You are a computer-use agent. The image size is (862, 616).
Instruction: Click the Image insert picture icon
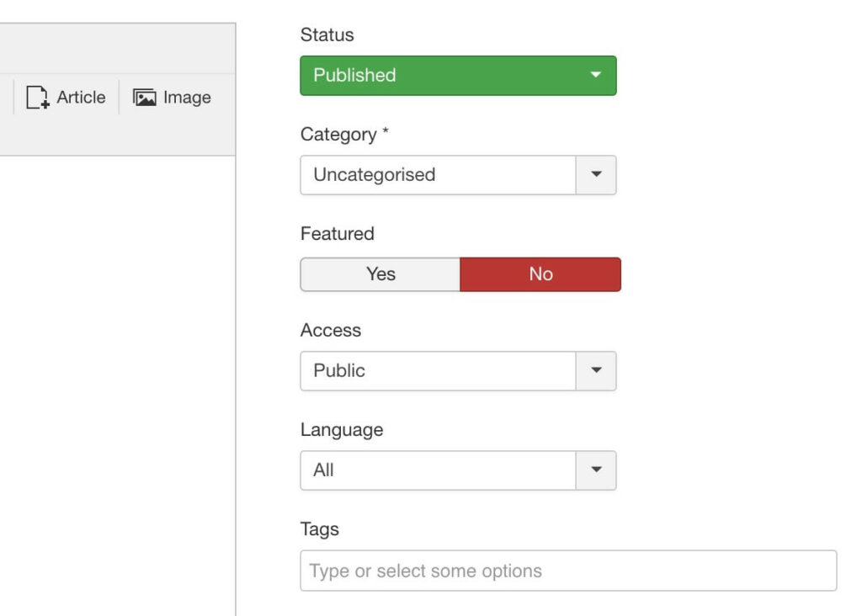point(145,98)
